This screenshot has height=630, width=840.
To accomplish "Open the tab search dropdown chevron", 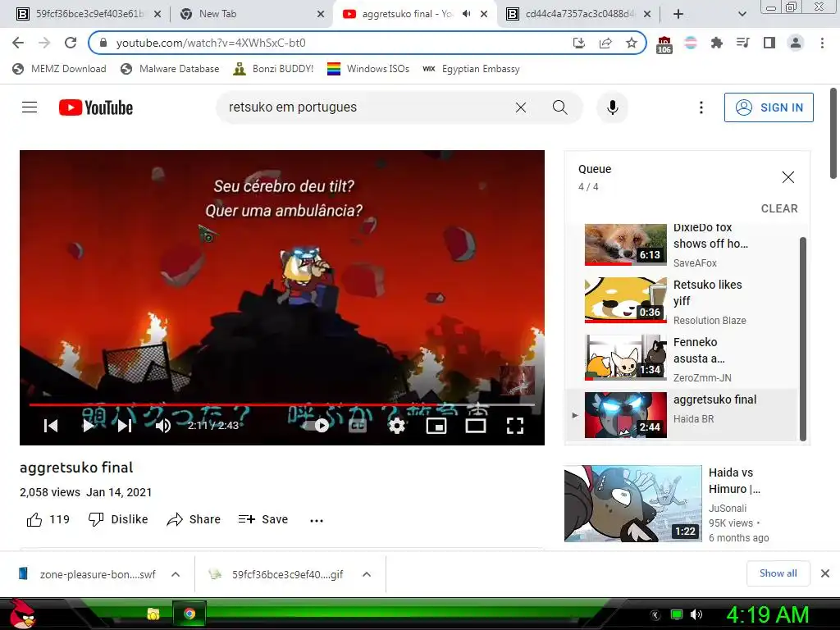I will point(742,14).
